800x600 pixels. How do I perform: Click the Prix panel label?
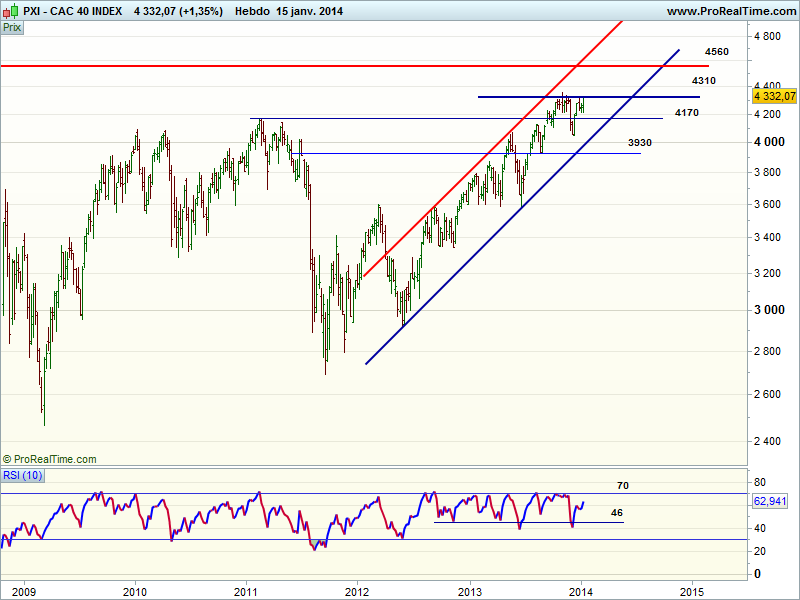pyautogui.click(x=12, y=28)
